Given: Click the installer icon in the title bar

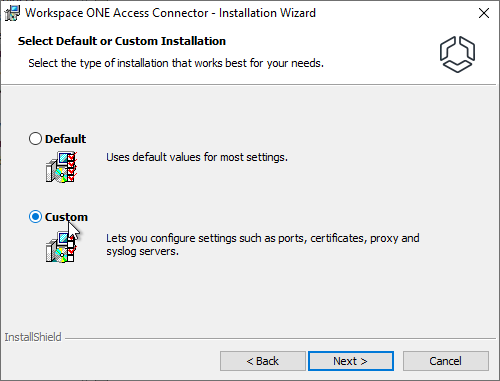Looking at the screenshot, I should click(x=13, y=13).
